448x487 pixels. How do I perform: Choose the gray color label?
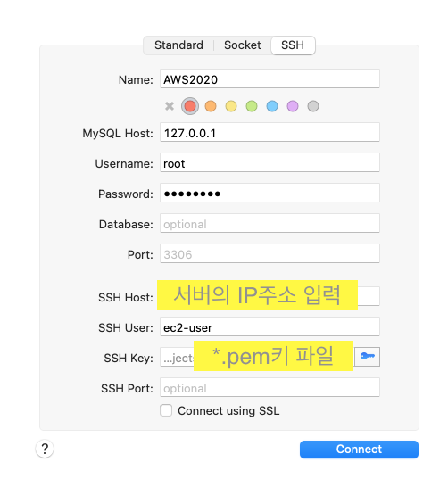coord(313,106)
